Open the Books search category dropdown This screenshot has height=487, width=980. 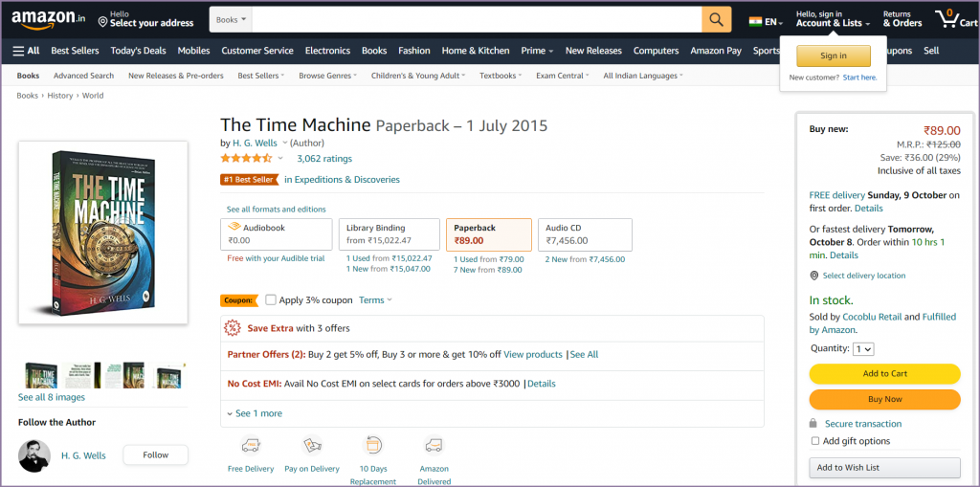click(x=231, y=20)
